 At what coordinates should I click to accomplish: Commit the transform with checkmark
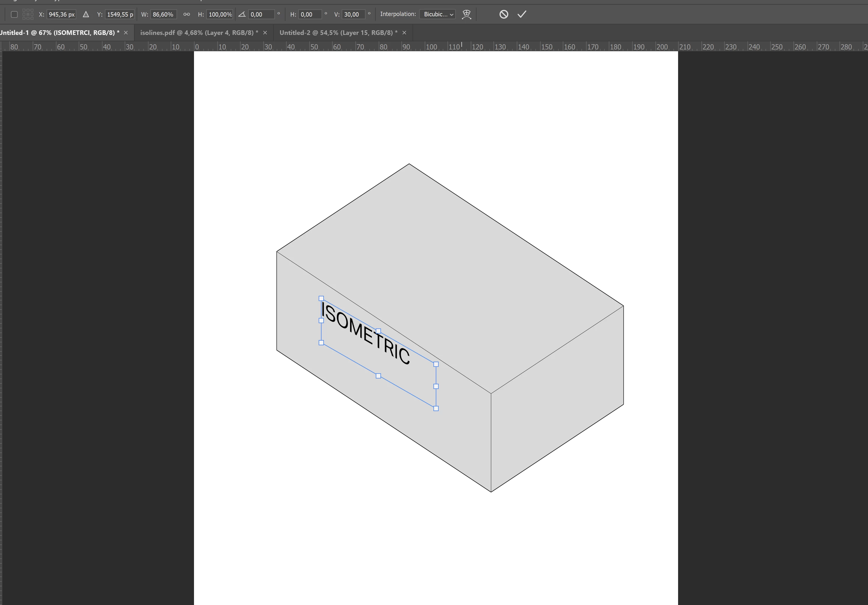pos(522,14)
